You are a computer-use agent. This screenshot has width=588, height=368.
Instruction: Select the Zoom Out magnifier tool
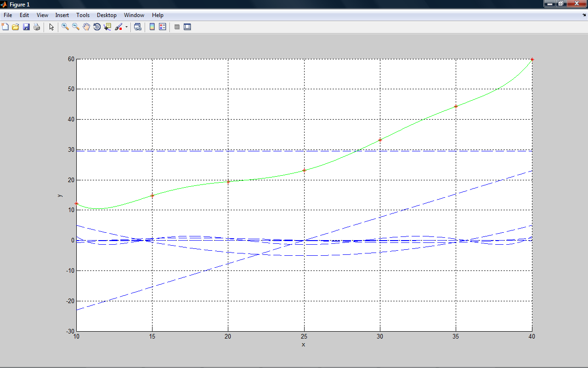76,27
